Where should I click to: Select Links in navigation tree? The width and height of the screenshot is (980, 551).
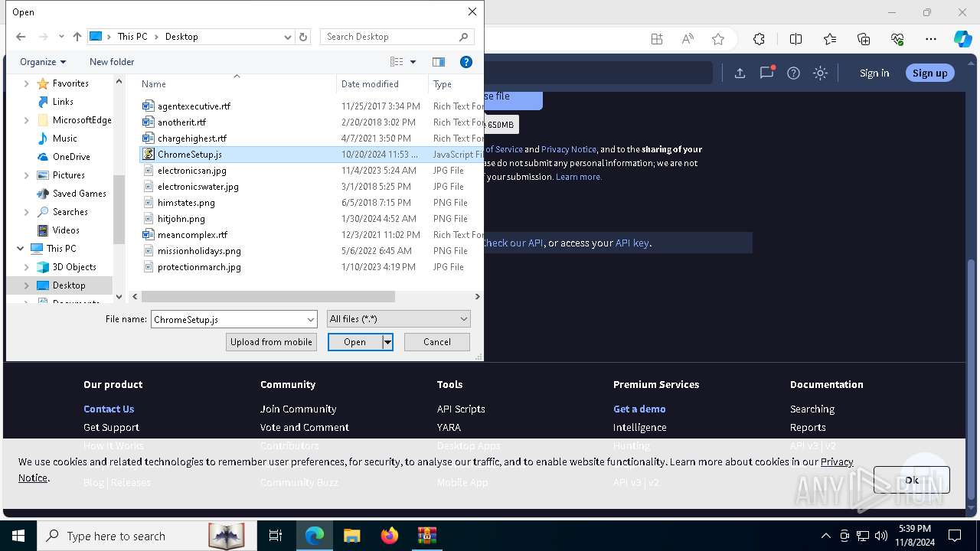[x=63, y=102]
